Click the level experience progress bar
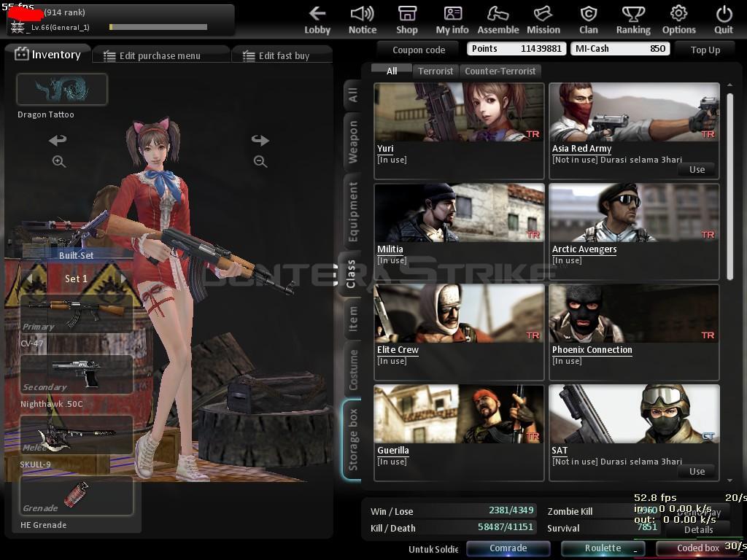The width and height of the screenshot is (747, 560). 158,27
